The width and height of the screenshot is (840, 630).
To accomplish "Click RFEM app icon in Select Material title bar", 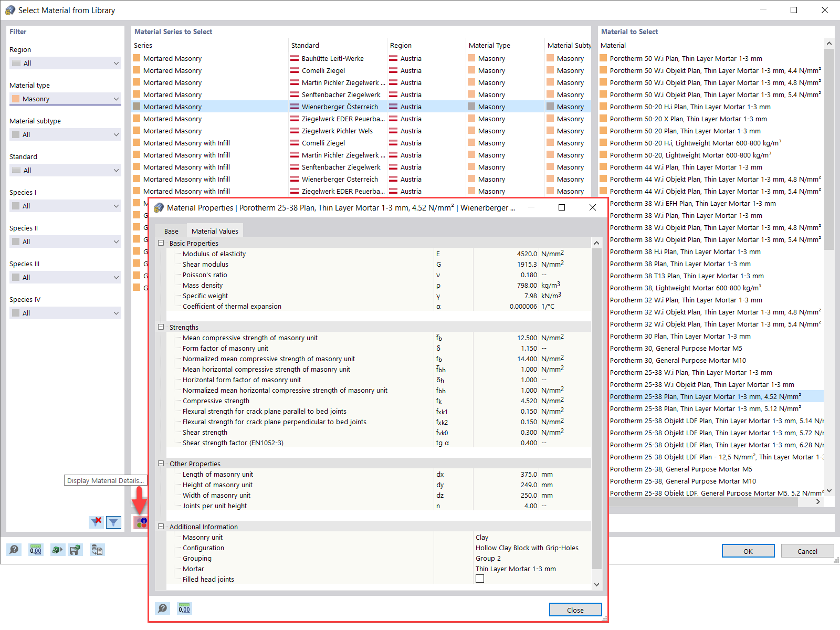I will coord(10,10).
